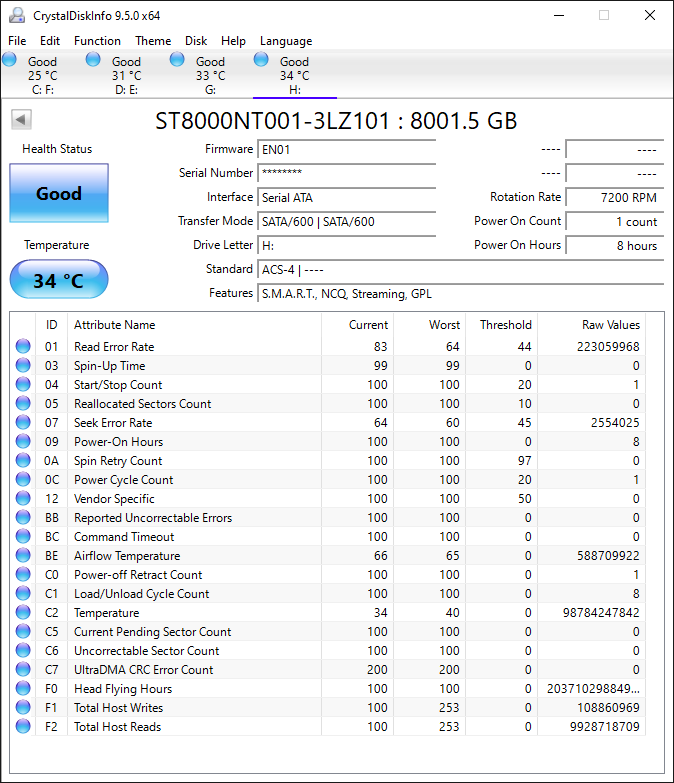This screenshot has height=783, width=674.
Task: Open the Language menu
Action: (286, 40)
